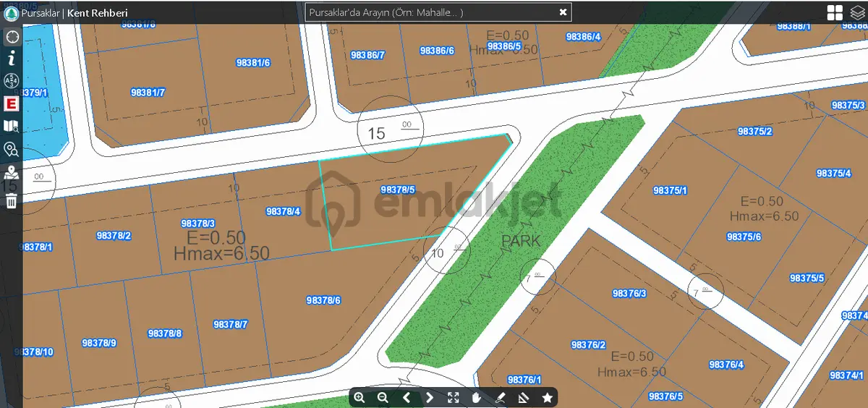Open the parcel number query tool
The width and height of the screenshot is (868, 408).
point(12,81)
